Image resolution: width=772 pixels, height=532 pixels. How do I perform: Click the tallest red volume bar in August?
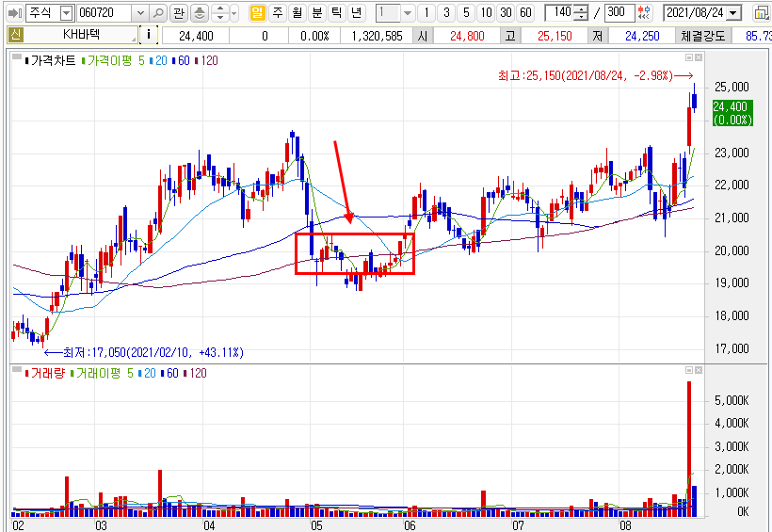689,448
